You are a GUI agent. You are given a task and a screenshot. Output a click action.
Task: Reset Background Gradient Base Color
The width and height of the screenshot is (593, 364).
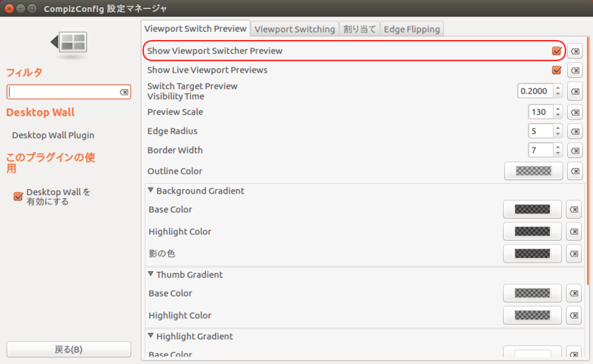574,209
